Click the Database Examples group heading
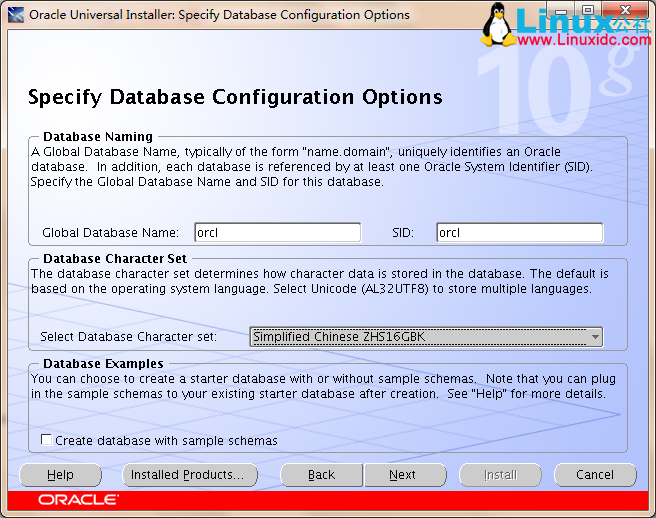The image size is (656, 518). coord(103,364)
